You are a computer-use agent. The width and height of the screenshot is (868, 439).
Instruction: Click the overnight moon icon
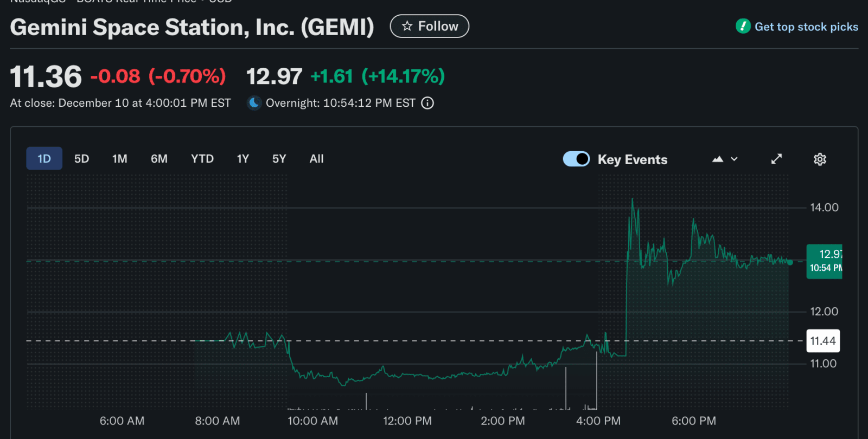(x=254, y=103)
